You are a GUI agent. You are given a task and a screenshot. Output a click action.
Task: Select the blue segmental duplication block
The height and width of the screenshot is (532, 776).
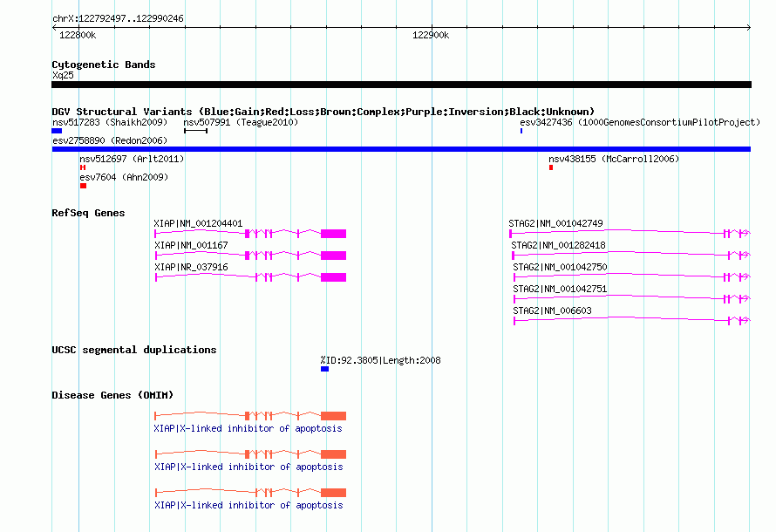[324, 369]
